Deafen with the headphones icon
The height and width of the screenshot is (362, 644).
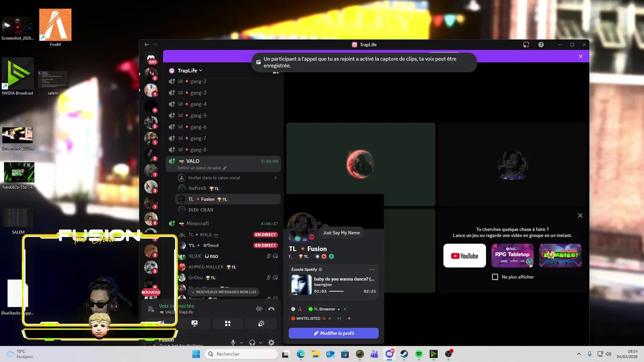coord(252,342)
